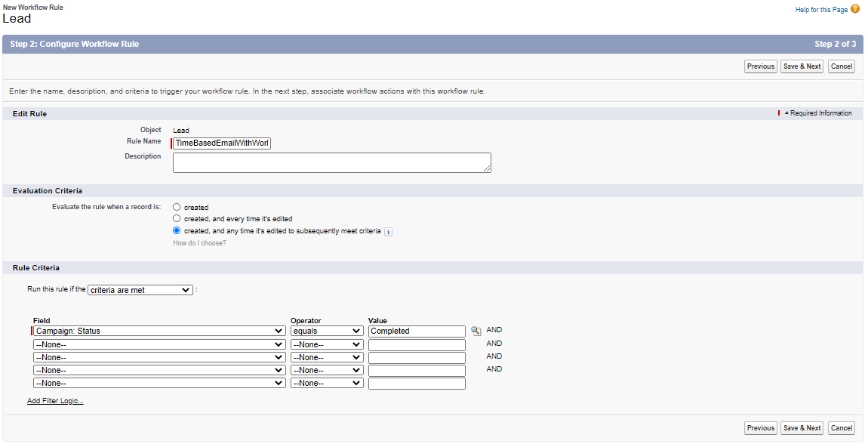Click the Value field containing Completed
The image size is (868, 444).
[416, 330]
